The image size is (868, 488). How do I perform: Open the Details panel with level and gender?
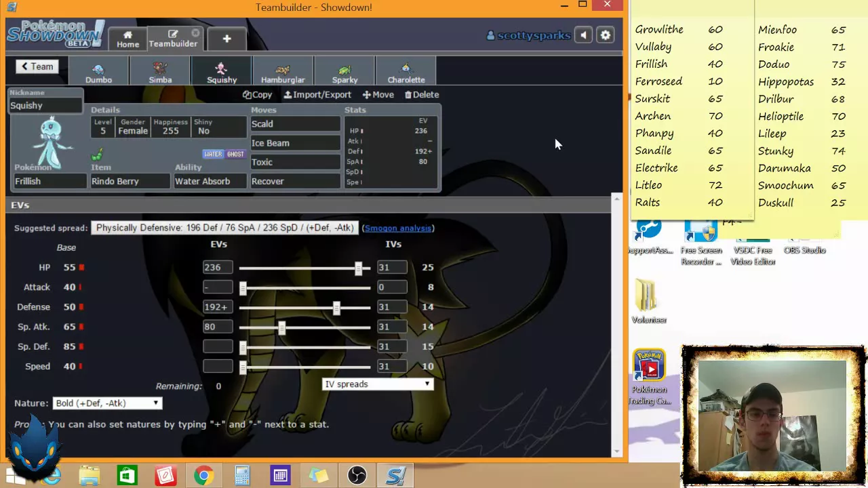tap(169, 127)
